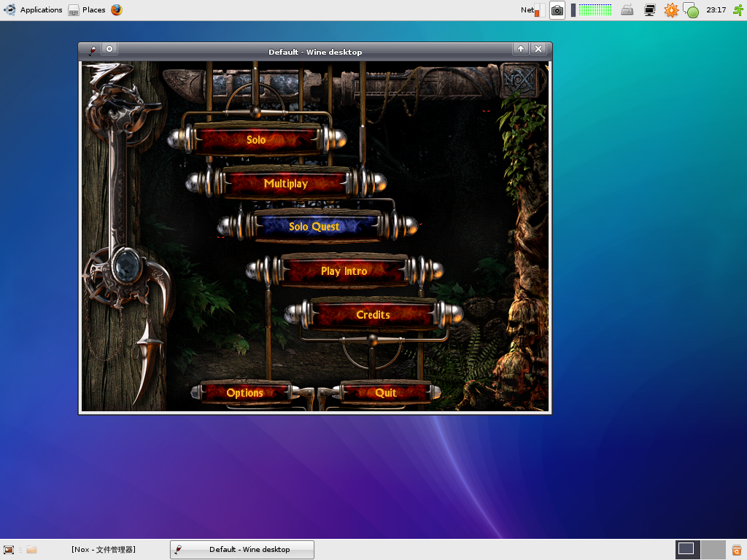Click the green figure icon in panel corner
This screenshot has height=560, width=747.
point(738,10)
